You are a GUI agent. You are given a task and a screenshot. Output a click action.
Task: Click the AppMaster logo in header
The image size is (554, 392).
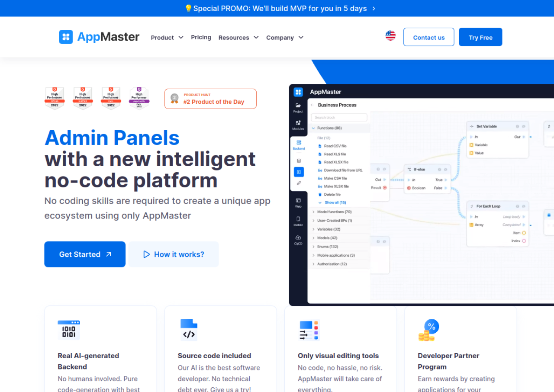[99, 37]
